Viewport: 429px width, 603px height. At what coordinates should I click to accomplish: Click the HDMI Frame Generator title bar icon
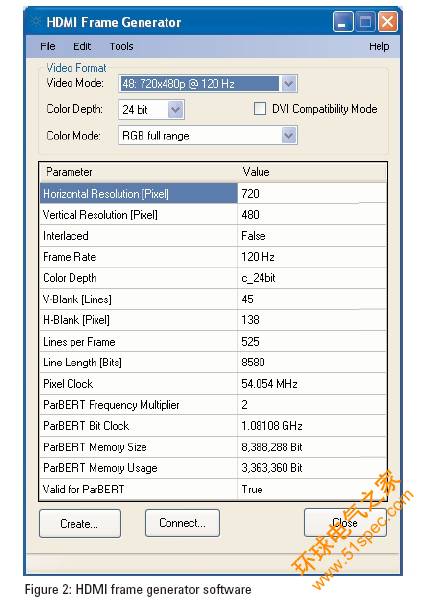pyautogui.click(x=36, y=22)
